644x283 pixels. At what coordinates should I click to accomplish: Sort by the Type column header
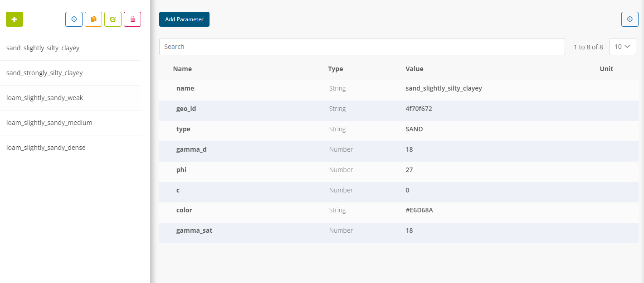336,69
